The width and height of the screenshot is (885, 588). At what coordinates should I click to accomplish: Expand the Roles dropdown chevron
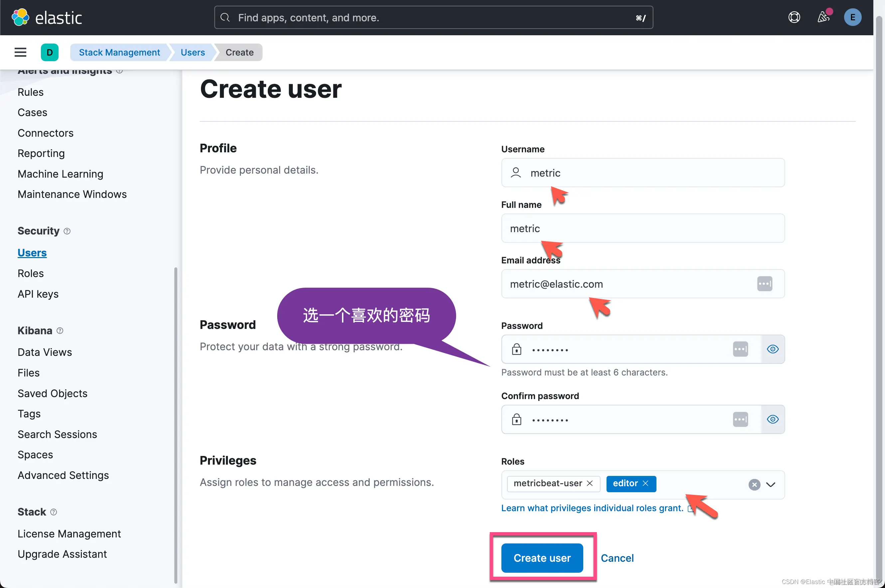pyautogui.click(x=771, y=485)
